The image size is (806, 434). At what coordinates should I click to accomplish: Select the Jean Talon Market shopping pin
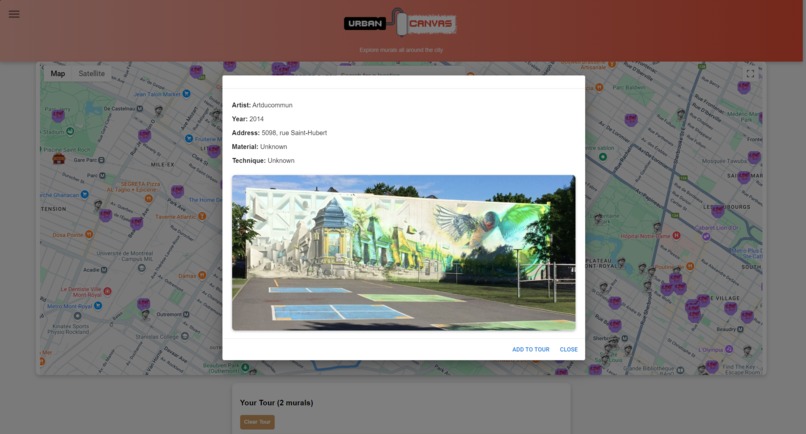click(x=187, y=94)
